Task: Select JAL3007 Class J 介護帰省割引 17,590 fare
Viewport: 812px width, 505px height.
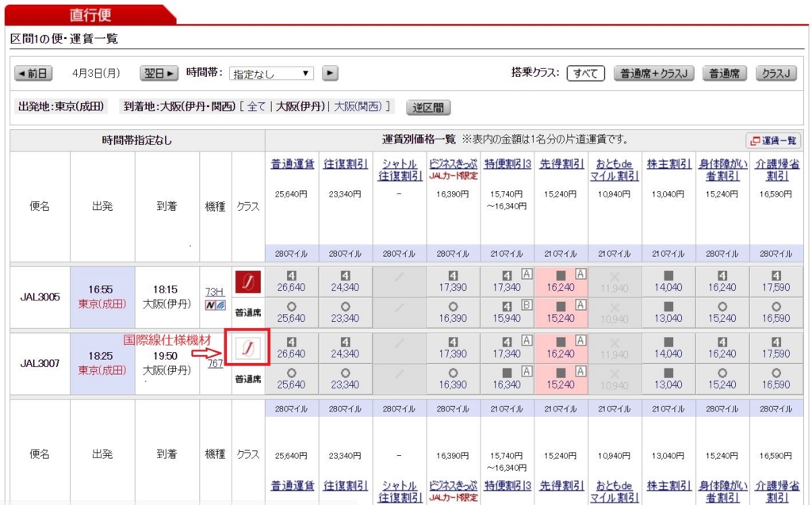Action: 776,348
